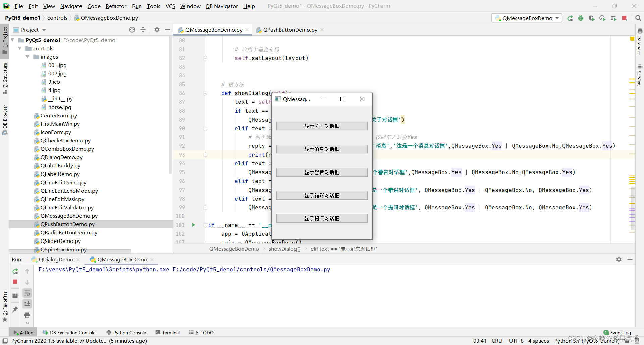Click controls breadcrumb in navigation bar
This screenshot has width=644, height=345.
[x=57, y=18]
